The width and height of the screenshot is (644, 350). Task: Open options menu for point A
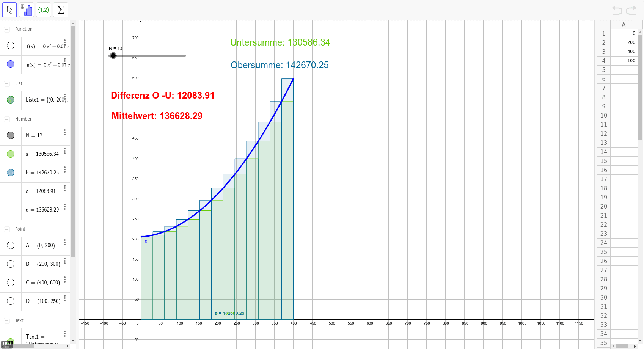tap(65, 242)
